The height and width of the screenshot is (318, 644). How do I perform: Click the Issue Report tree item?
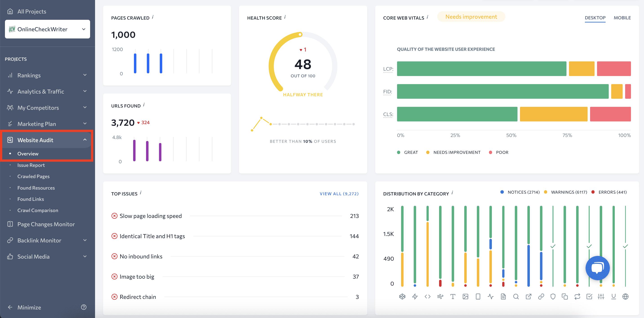(x=31, y=165)
